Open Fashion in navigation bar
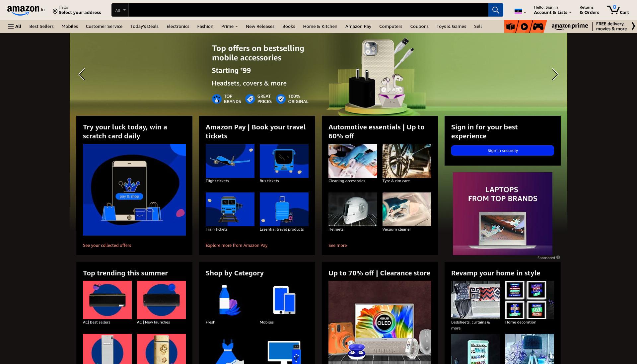Viewport: 637px width, 364px height. click(205, 26)
